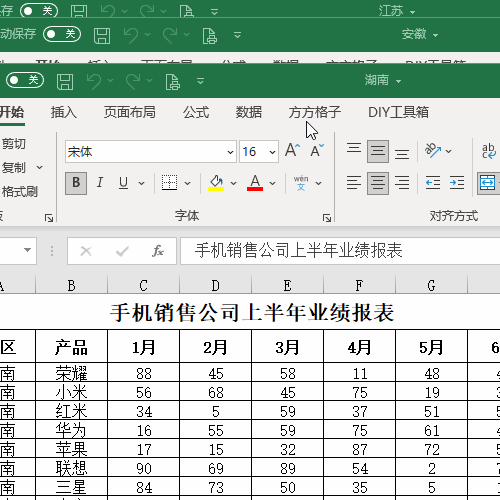Viewport: 500px width, 500px height.
Task: Open 安徽 title dropdown
Action: 435,35
